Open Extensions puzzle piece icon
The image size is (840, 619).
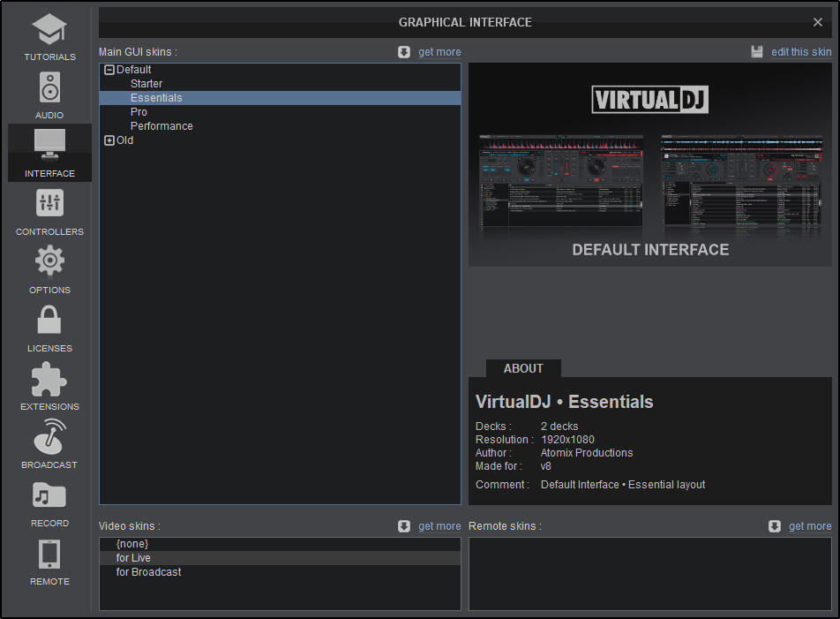tap(49, 378)
